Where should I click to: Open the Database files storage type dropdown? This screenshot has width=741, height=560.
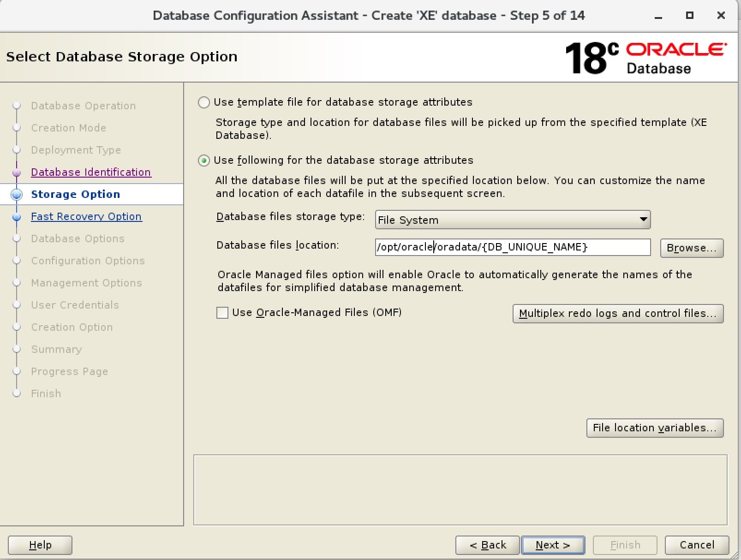642,220
